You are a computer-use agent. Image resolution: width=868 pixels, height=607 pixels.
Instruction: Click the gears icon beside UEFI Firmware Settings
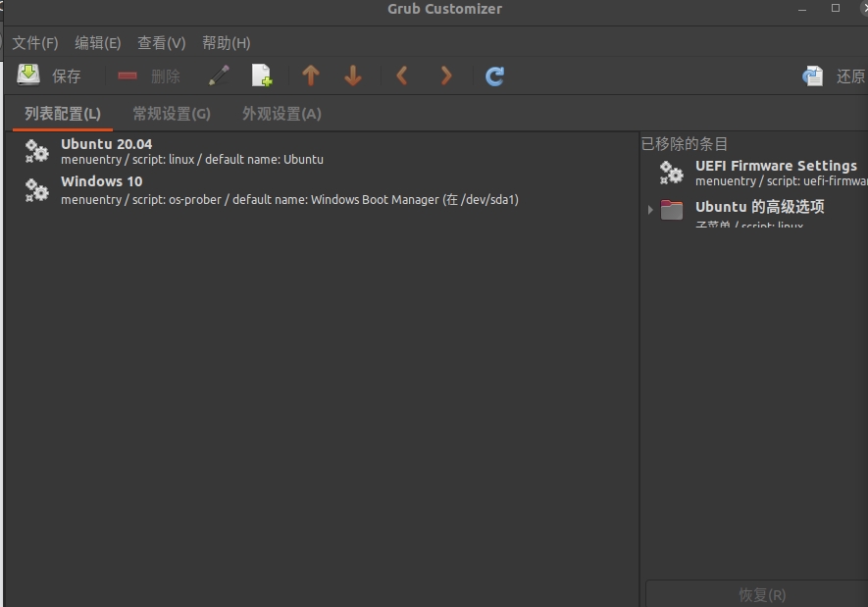click(671, 173)
